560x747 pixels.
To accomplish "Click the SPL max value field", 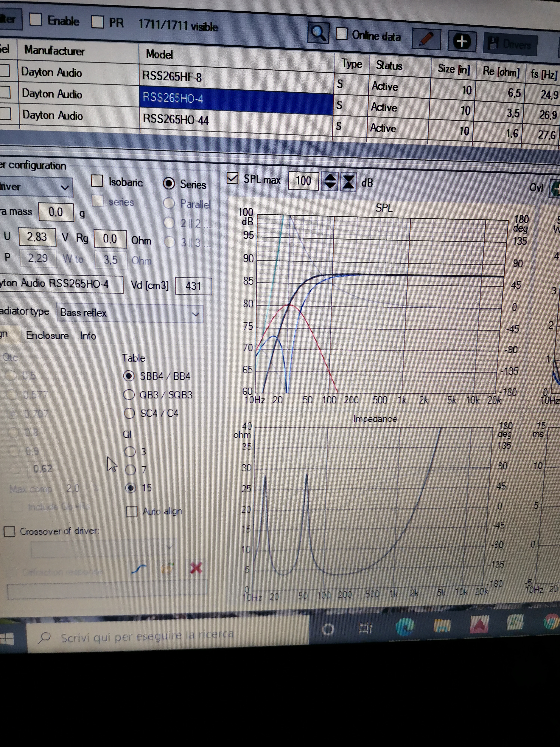I will (304, 181).
